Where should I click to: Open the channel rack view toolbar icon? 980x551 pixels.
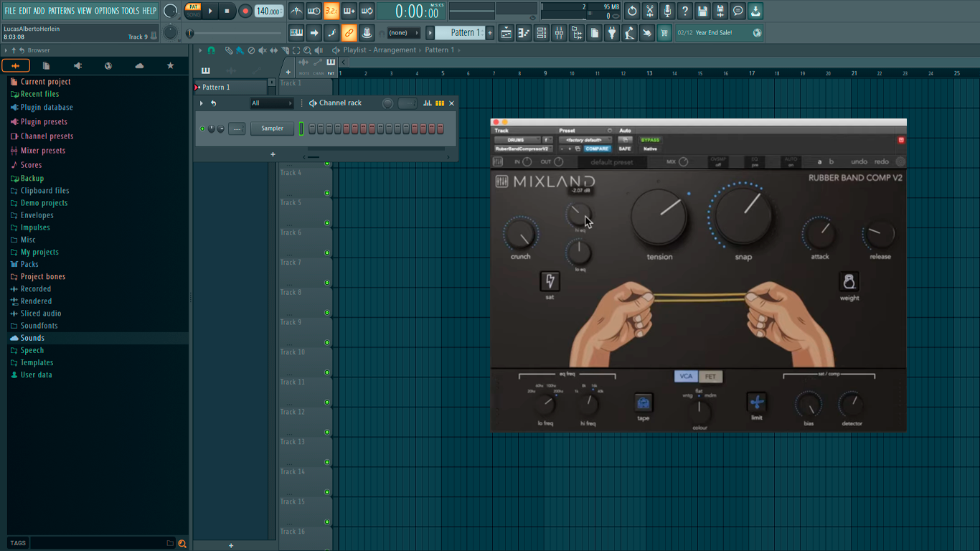[x=542, y=32]
